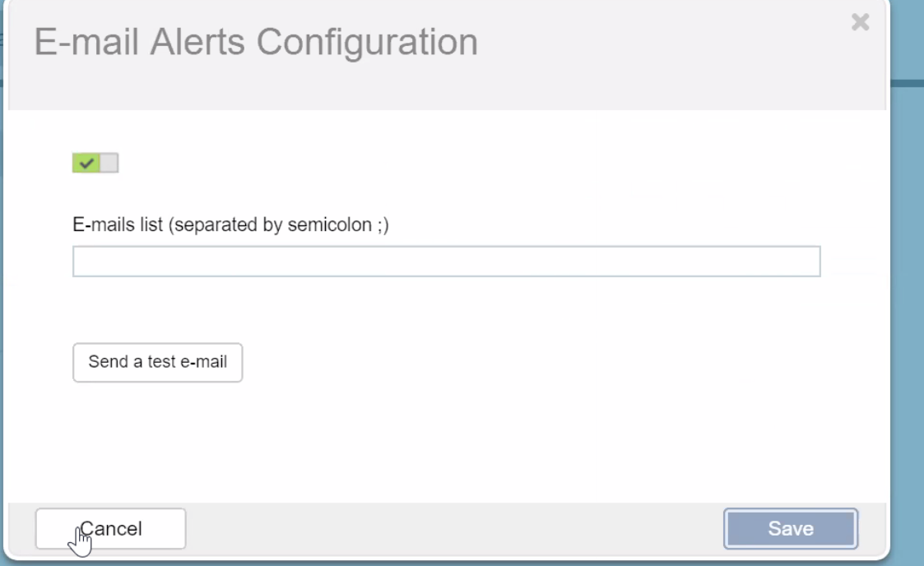Send a test e-mail to the listed addresses
924x566 pixels.
click(x=157, y=362)
